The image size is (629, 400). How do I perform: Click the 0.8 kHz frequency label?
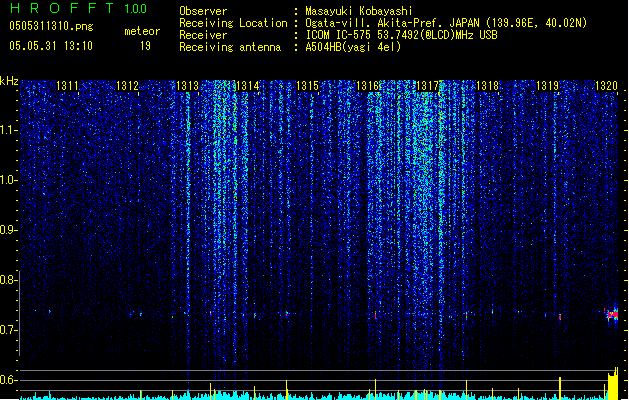(8, 280)
